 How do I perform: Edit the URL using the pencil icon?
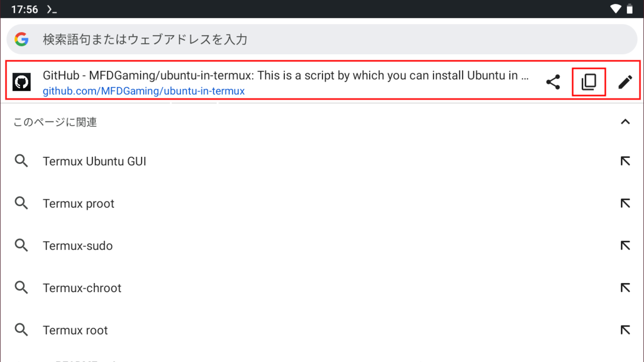[625, 82]
